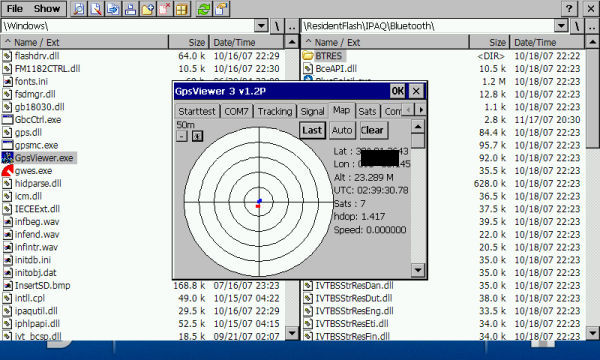Toggle the Last button in GpsViewer

[312, 130]
